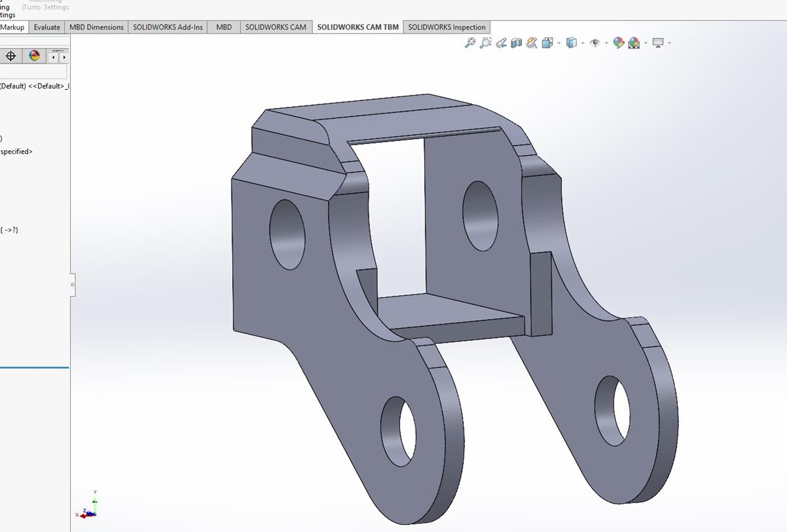
Task: Click the filter field in feature tree
Action: (33, 72)
